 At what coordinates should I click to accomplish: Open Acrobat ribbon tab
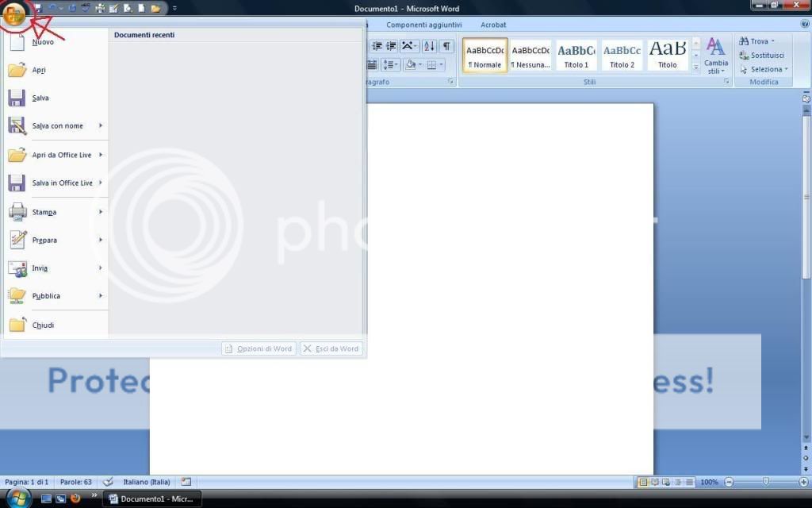(x=493, y=25)
